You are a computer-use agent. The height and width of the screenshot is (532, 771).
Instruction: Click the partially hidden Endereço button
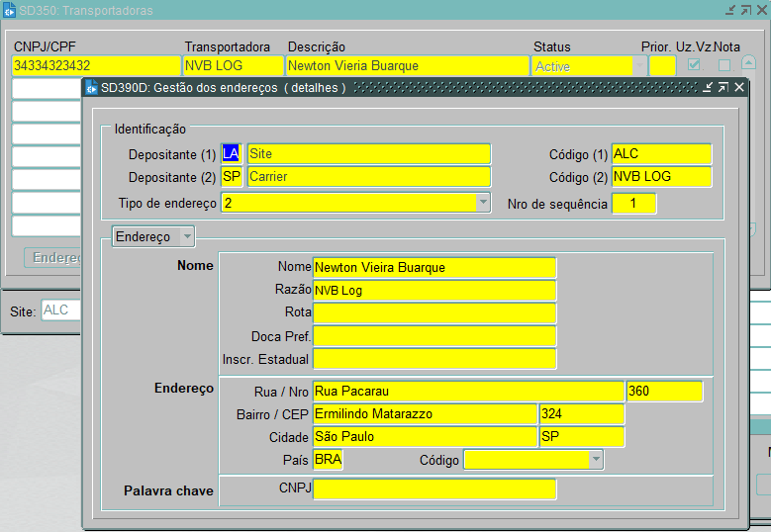coord(53,257)
